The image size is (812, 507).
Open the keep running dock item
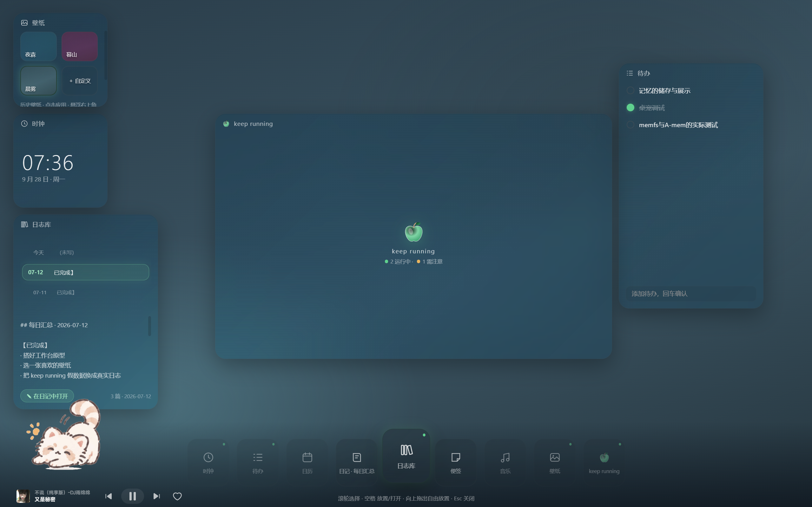coord(604,462)
